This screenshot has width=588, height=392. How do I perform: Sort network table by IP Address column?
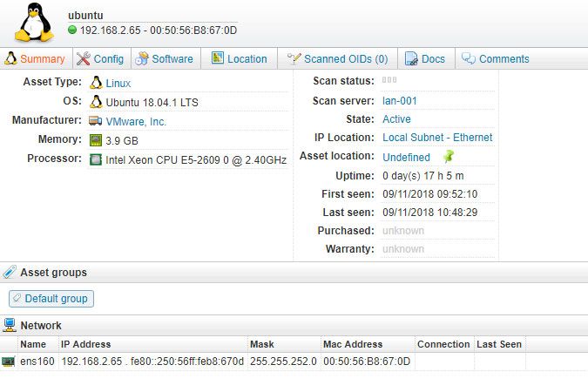click(86, 344)
